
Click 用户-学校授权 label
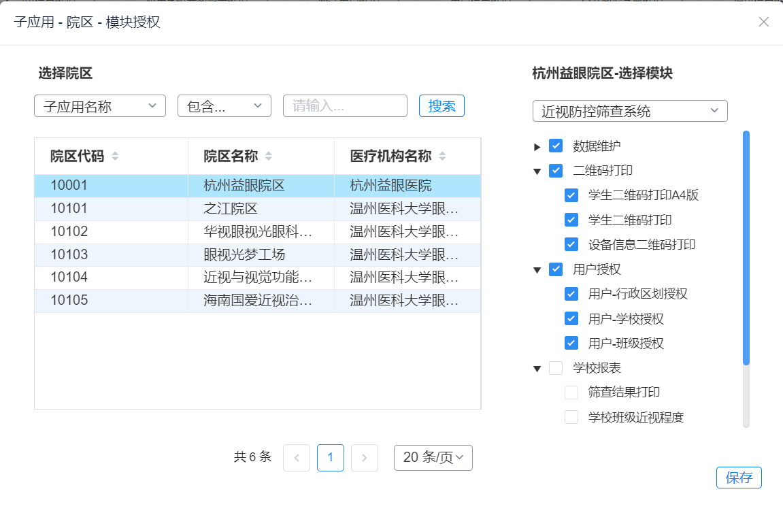[626, 318]
